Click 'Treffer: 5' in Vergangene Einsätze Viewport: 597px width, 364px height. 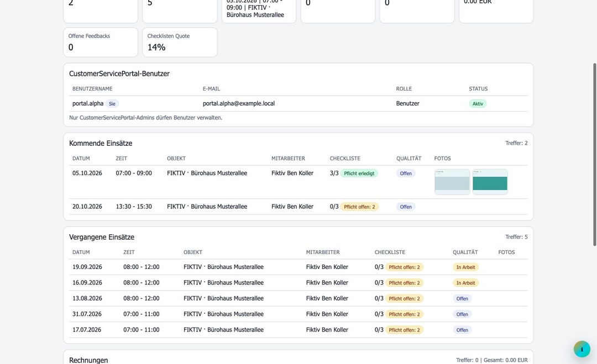pos(516,236)
